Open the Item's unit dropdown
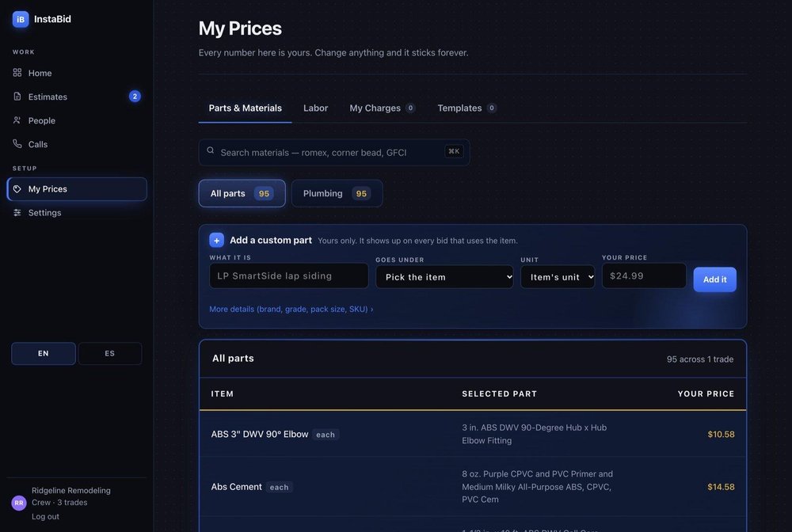 pyautogui.click(x=558, y=276)
